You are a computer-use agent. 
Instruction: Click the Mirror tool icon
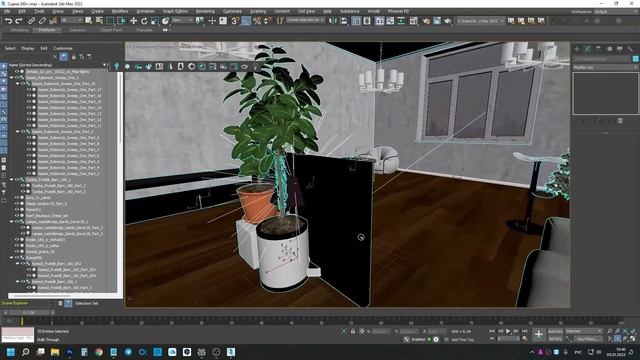pyautogui.click(x=333, y=20)
